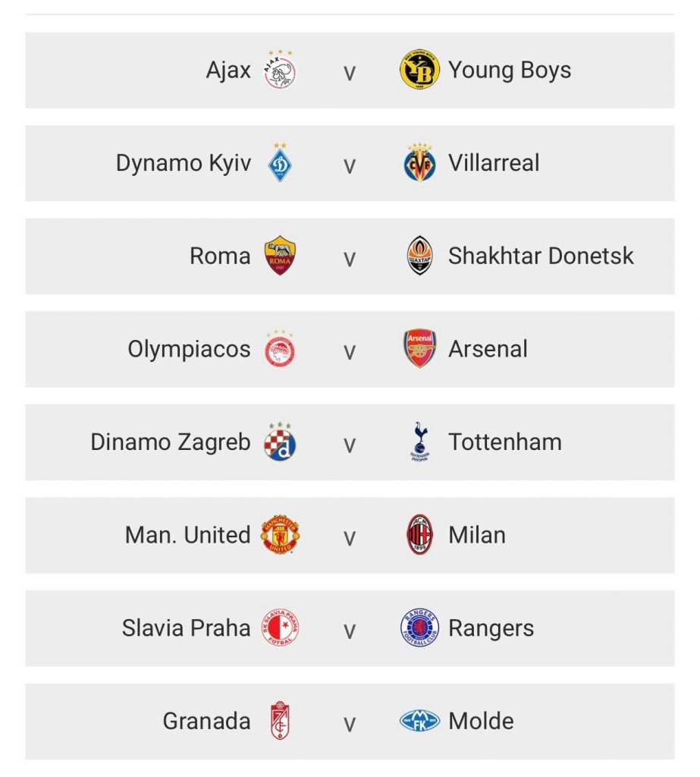Screen dimensions: 700x777
Task: Click the Villarreal yellow crest
Action: [419, 163]
